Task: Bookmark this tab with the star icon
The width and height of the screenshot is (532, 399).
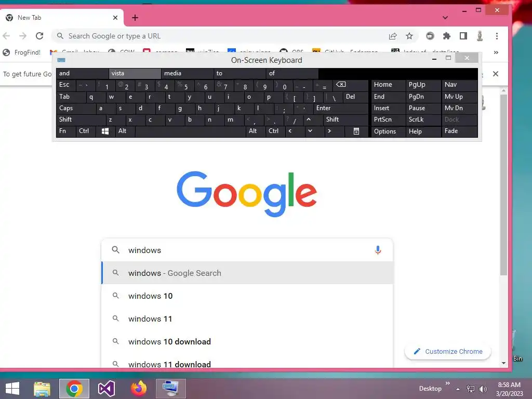Action: (x=409, y=36)
